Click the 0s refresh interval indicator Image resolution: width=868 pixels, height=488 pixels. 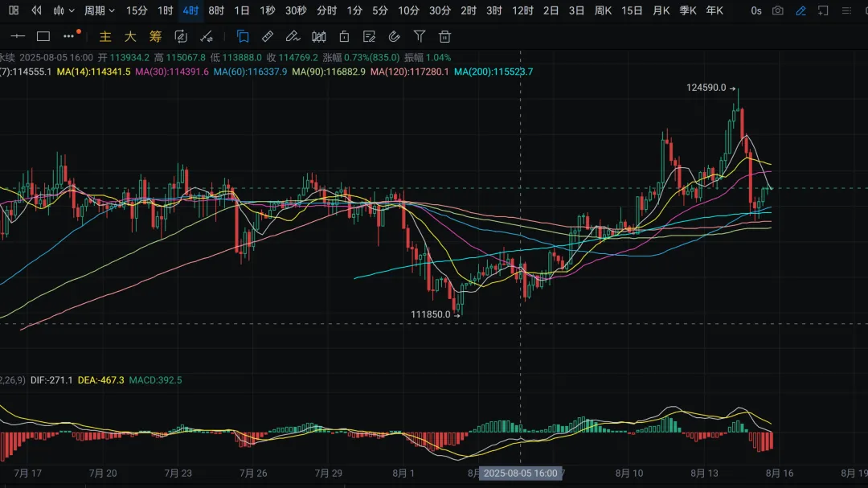point(756,10)
